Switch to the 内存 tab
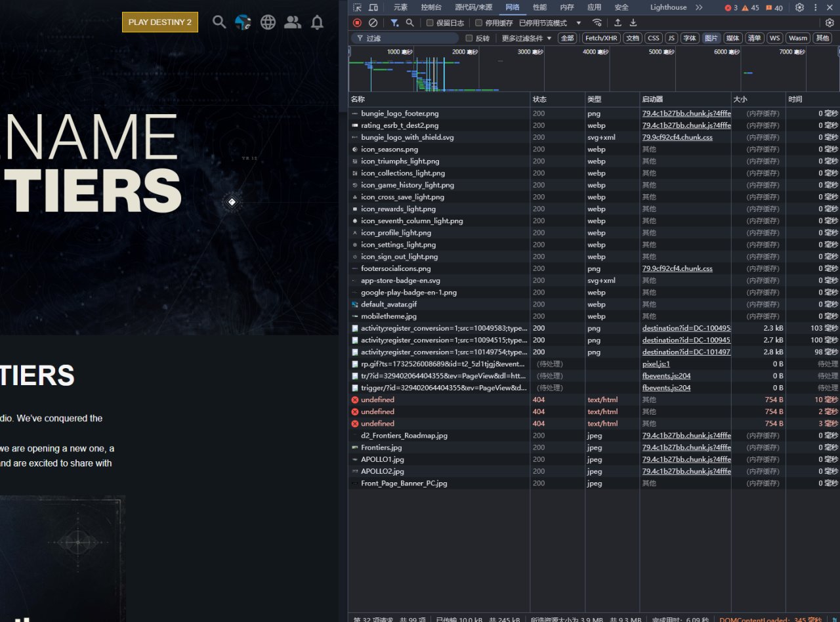Image resolution: width=840 pixels, height=622 pixels. click(567, 7)
